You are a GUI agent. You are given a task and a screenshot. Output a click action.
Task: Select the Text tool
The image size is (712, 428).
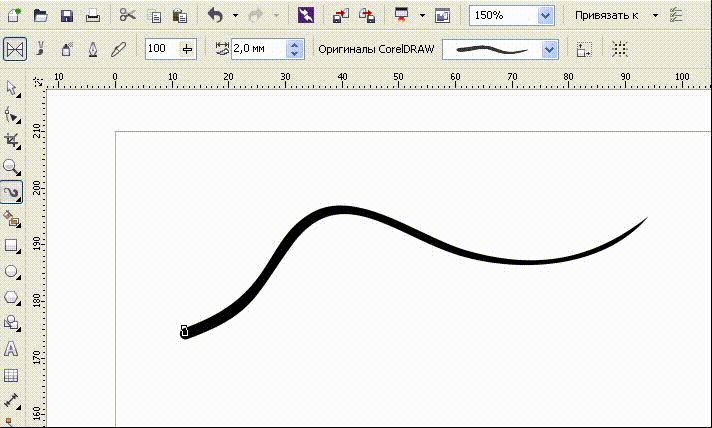coord(11,349)
